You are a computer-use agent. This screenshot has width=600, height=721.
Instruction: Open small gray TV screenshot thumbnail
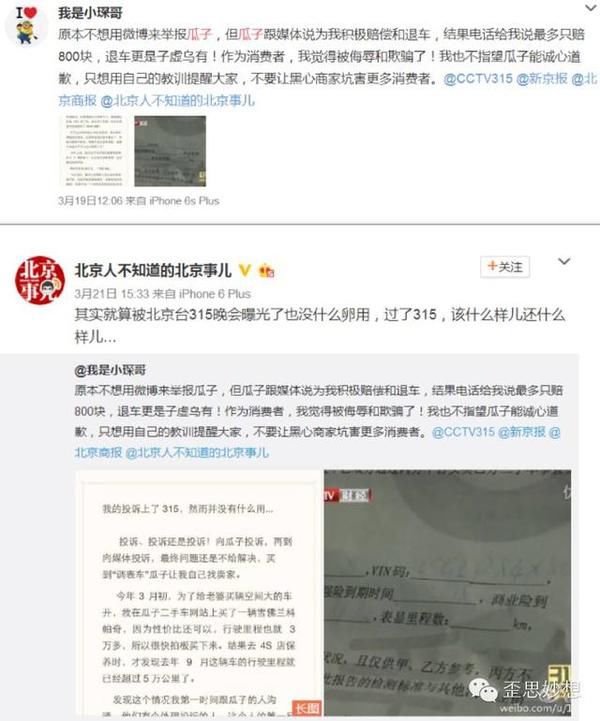click(170, 151)
